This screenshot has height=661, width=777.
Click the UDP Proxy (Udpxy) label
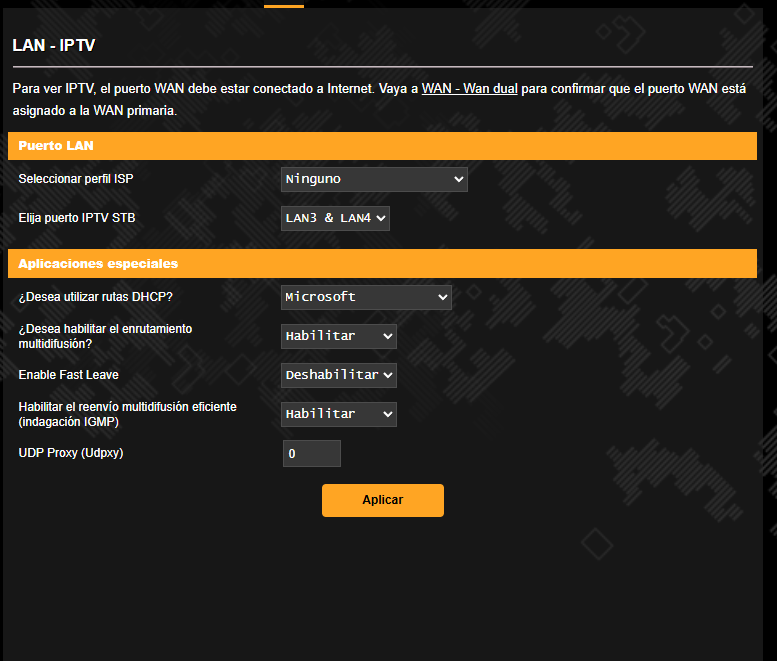pyautogui.click(x=71, y=453)
